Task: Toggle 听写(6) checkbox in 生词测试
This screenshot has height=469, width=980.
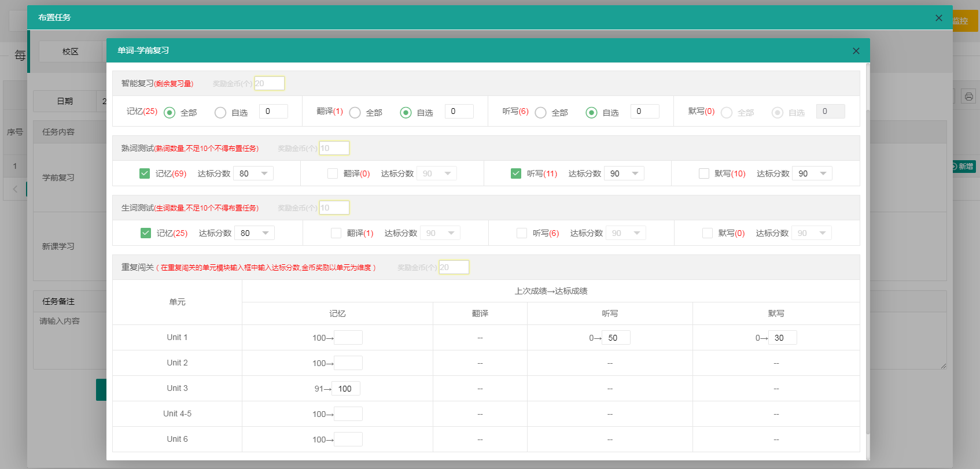Action: [522, 233]
